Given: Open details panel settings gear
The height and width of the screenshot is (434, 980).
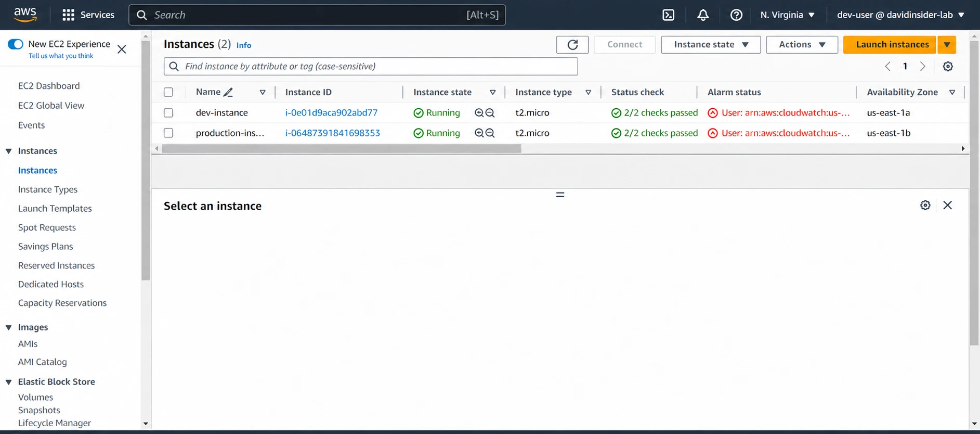Looking at the screenshot, I should [925, 205].
